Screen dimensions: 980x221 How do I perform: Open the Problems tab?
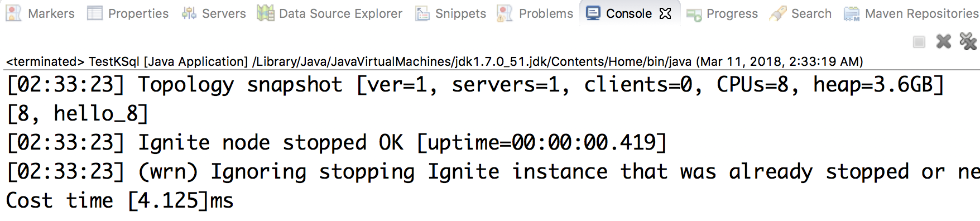(x=535, y=13)
